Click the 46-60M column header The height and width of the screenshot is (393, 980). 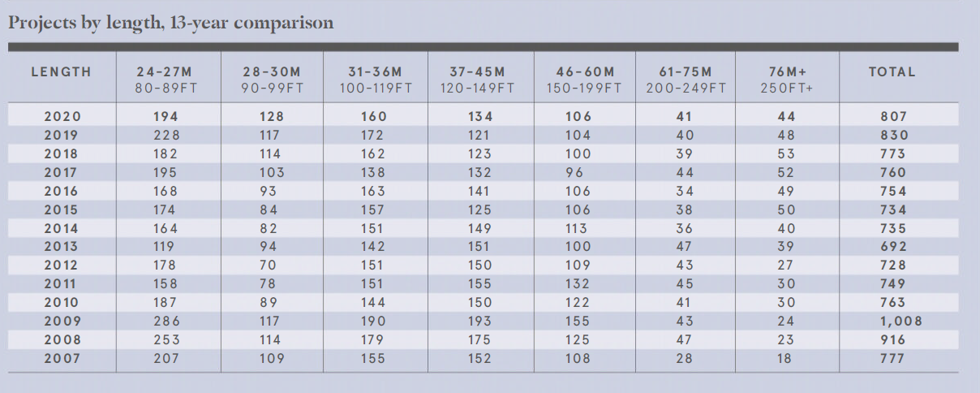coord(585,71)
